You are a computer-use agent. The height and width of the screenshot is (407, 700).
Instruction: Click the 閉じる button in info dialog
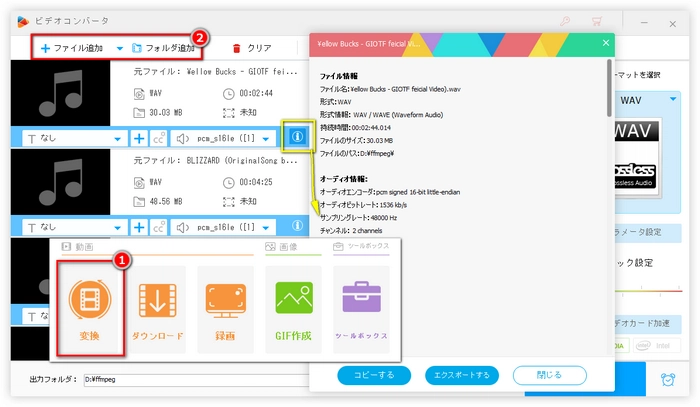click(x=550, y=375)
